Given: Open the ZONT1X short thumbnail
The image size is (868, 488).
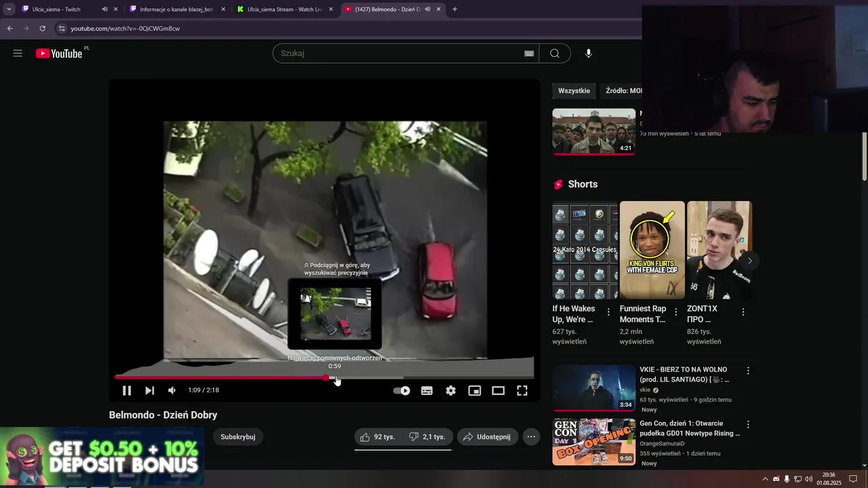Looking at the screenshot, I should (x=719, y=250).
